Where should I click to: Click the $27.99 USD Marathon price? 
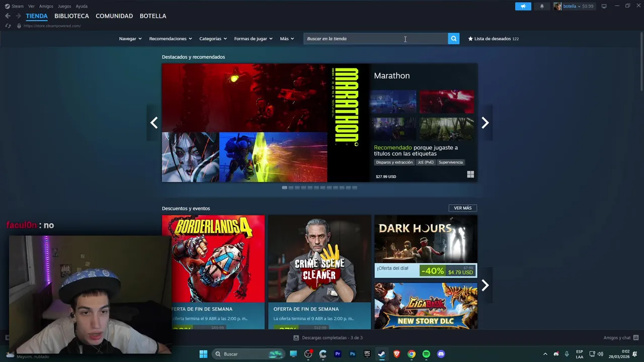coord(386,176)
